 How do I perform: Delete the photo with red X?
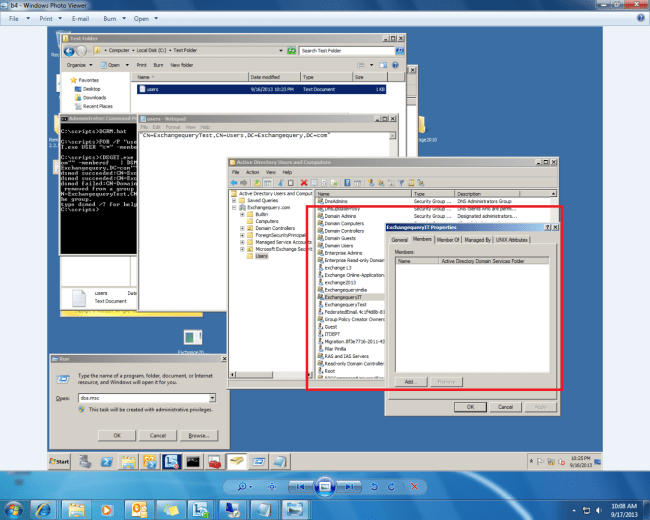click(x=413, y=485)
